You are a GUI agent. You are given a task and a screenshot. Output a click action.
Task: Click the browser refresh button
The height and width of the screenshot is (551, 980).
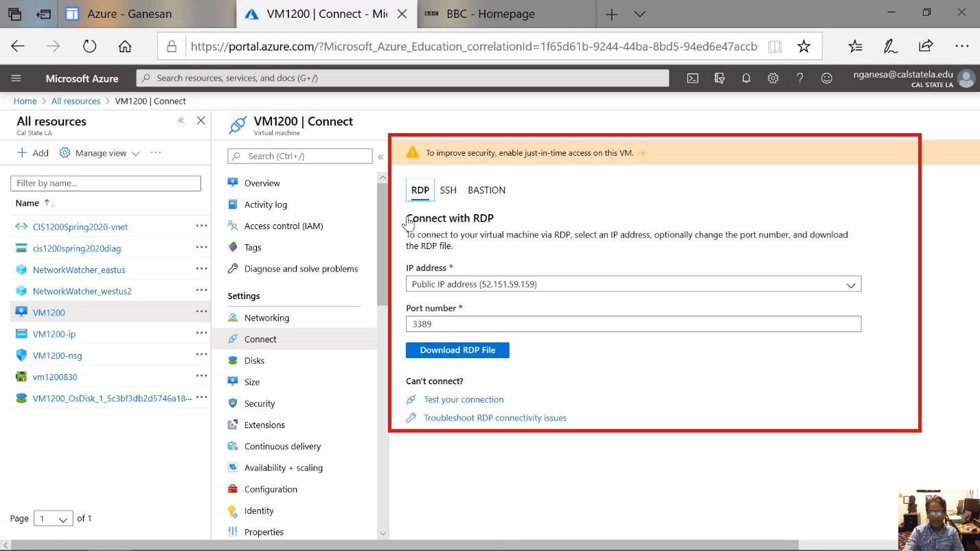[89, 46]
